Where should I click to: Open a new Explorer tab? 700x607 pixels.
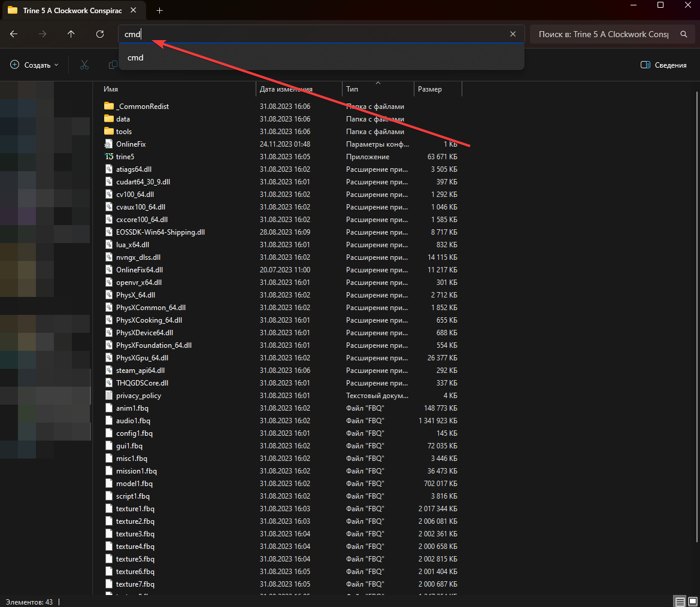(x=159, y=10)
